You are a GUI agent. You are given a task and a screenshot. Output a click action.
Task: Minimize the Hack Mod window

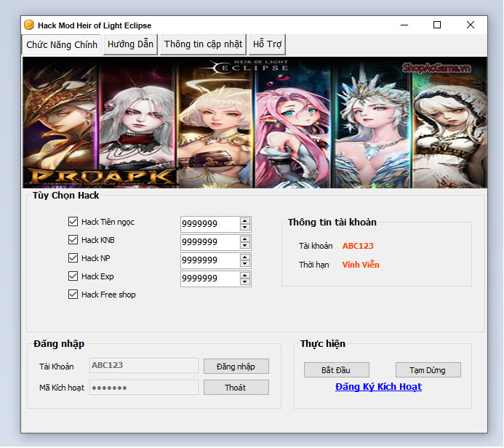[x=404, y=25]
